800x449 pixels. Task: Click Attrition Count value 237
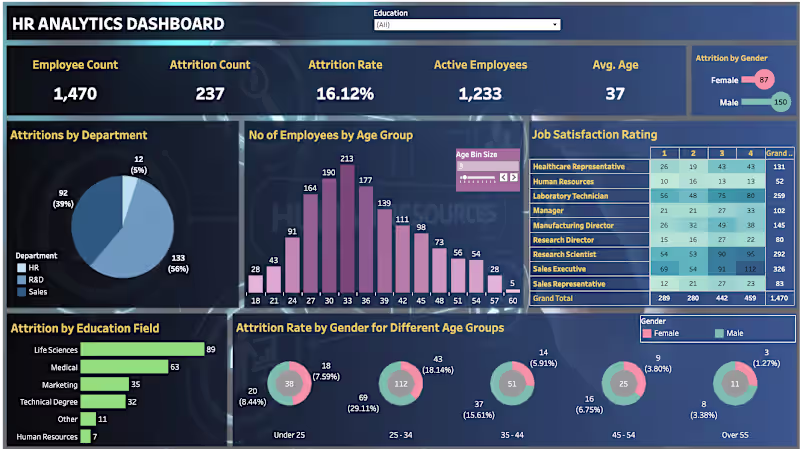[210, 94]
